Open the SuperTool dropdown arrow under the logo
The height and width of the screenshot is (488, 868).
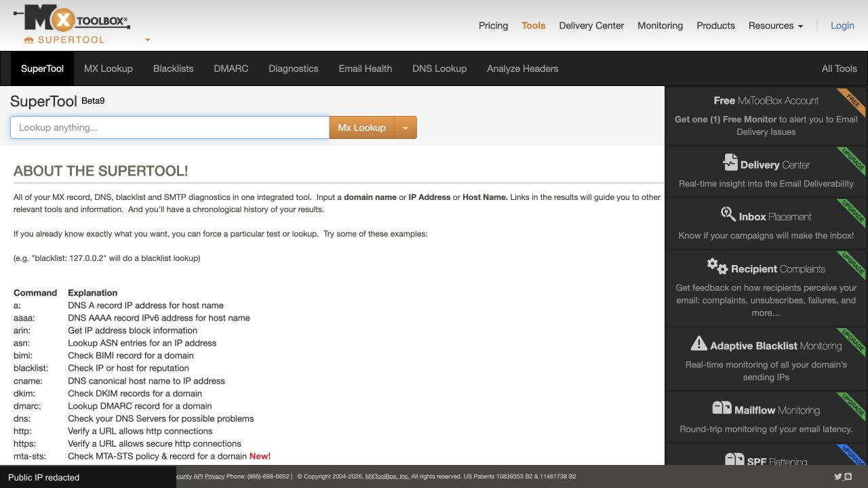click(x=148, y=40)
